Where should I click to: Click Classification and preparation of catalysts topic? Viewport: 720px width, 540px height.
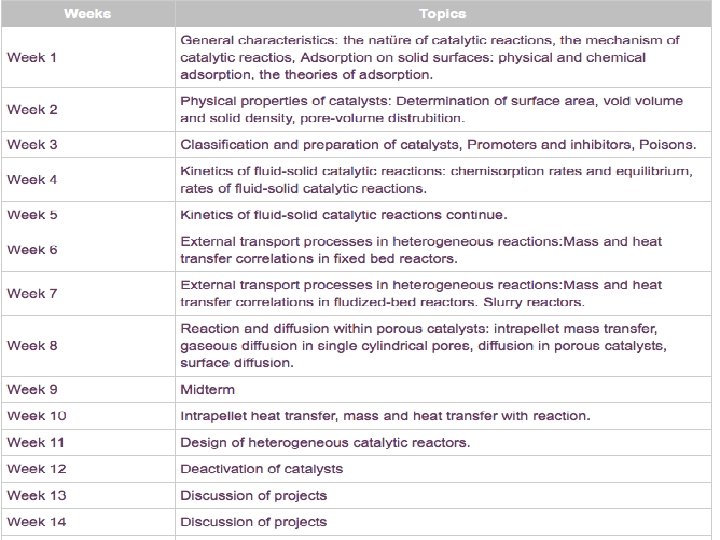coord(438,144)
